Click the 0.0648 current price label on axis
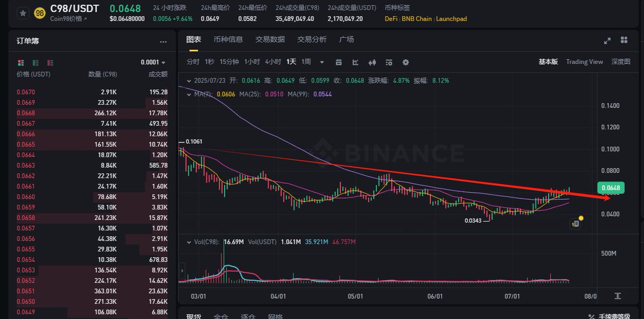644x319 pixels. pos(610,187)
